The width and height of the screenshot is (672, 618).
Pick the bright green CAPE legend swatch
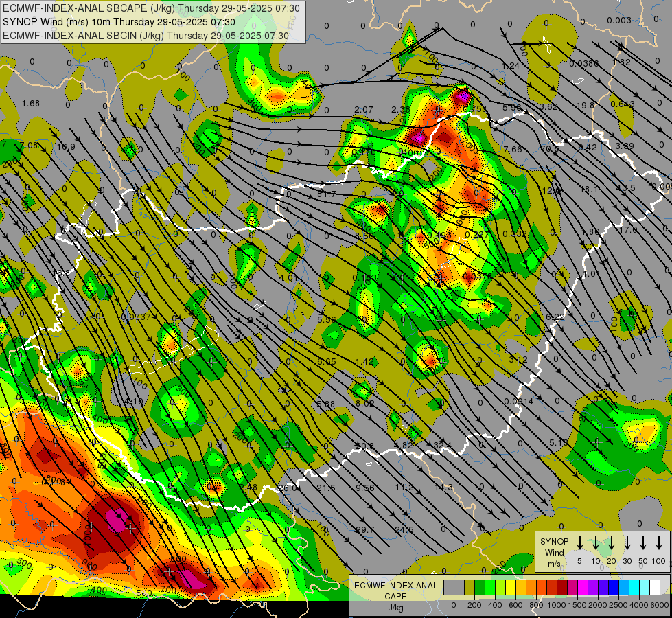(490, 588)
